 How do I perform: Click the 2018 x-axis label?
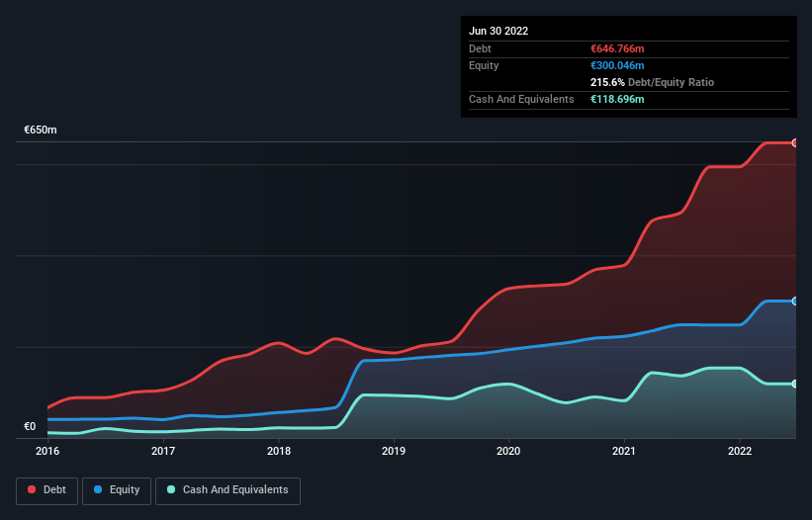click(x=279, y=451)
